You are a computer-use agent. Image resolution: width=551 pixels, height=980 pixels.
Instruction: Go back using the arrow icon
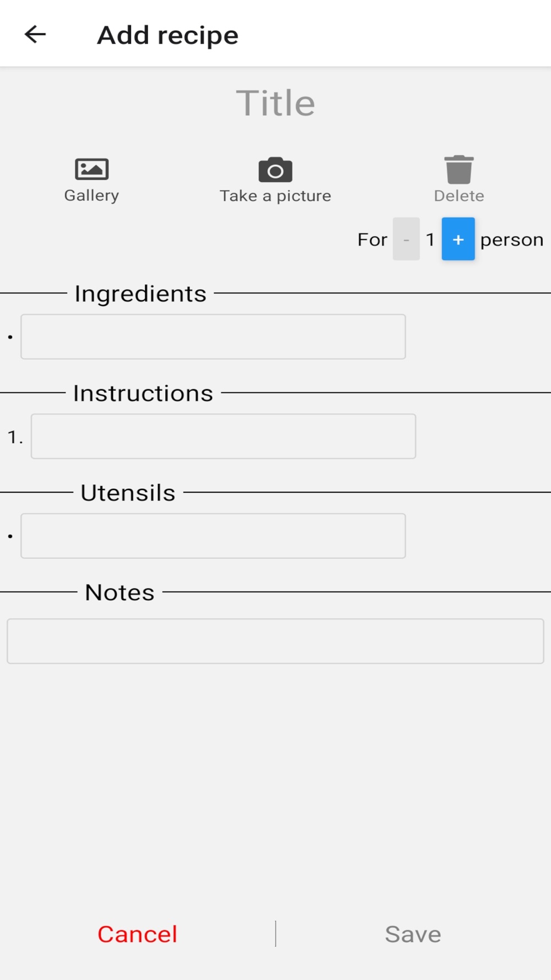point(35,34)
